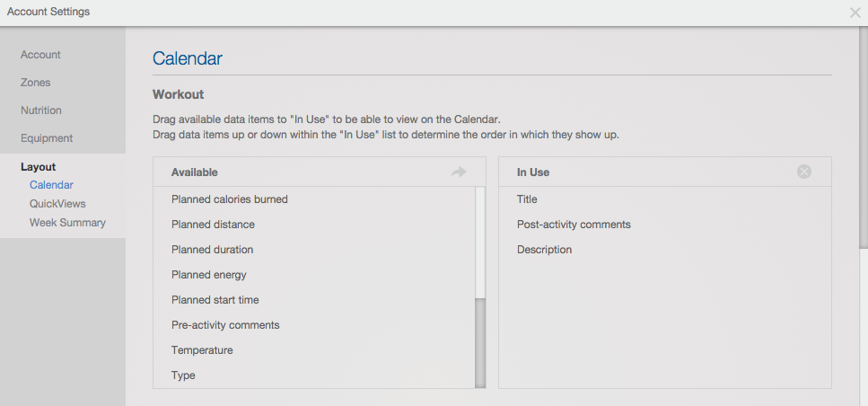
Task: Select Pre-activity comments in Available list
Action: click(314, 325)
